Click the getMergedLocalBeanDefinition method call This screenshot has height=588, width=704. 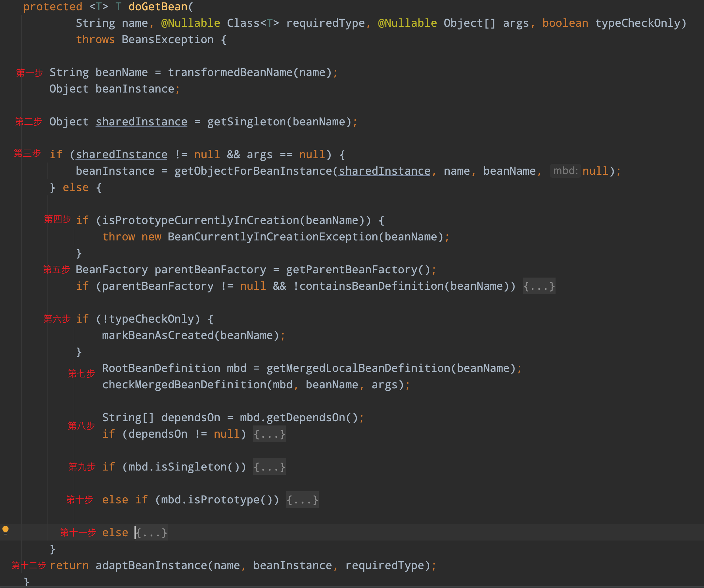coord(358,368)
